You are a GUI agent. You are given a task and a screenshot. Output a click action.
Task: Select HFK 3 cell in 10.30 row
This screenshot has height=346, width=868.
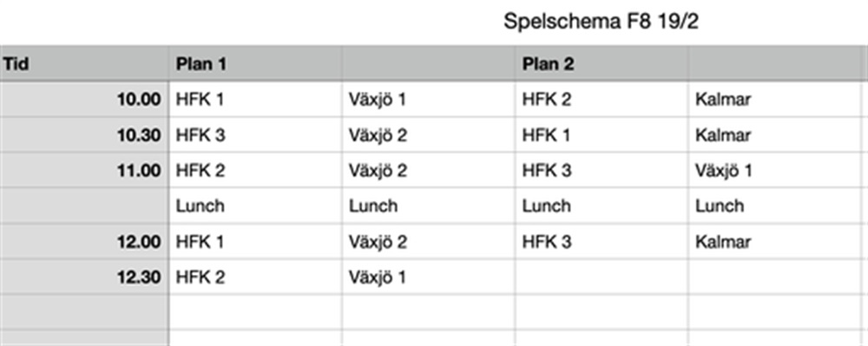click(256, 135)
